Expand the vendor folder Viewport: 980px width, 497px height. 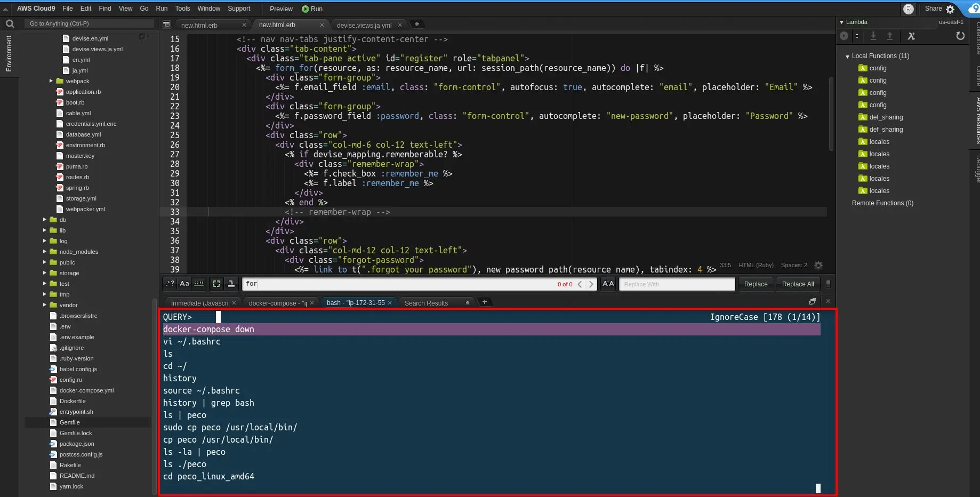45,305
